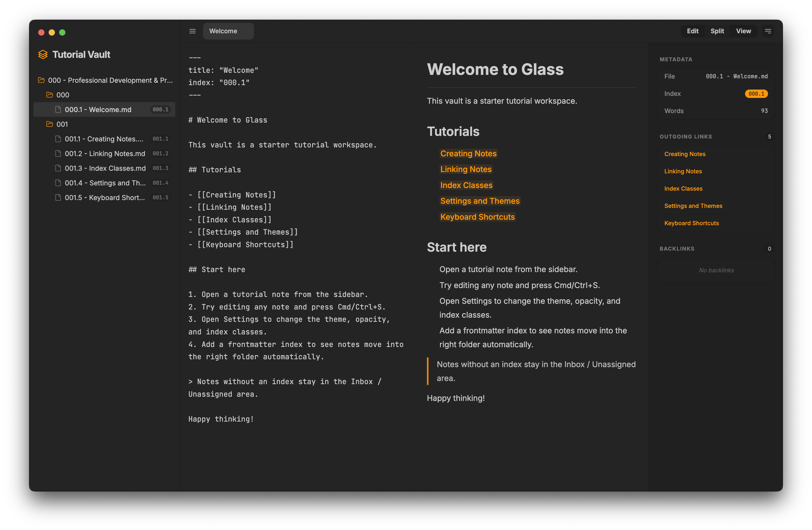Viewport: 812px width, 530px height.
Task: Place cursor on the title line in editor
Action: (223, 70)
